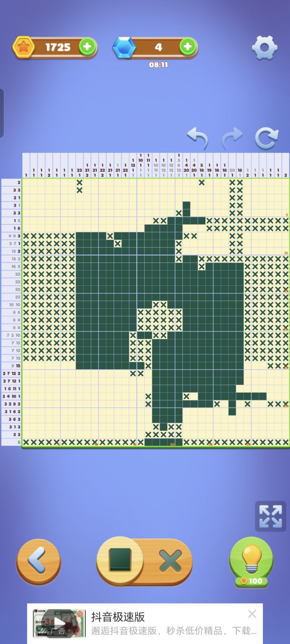290x644 pixels.
Task: Tap the empty cell in the grid's top-left corner
Action: (x=26, y=182)
